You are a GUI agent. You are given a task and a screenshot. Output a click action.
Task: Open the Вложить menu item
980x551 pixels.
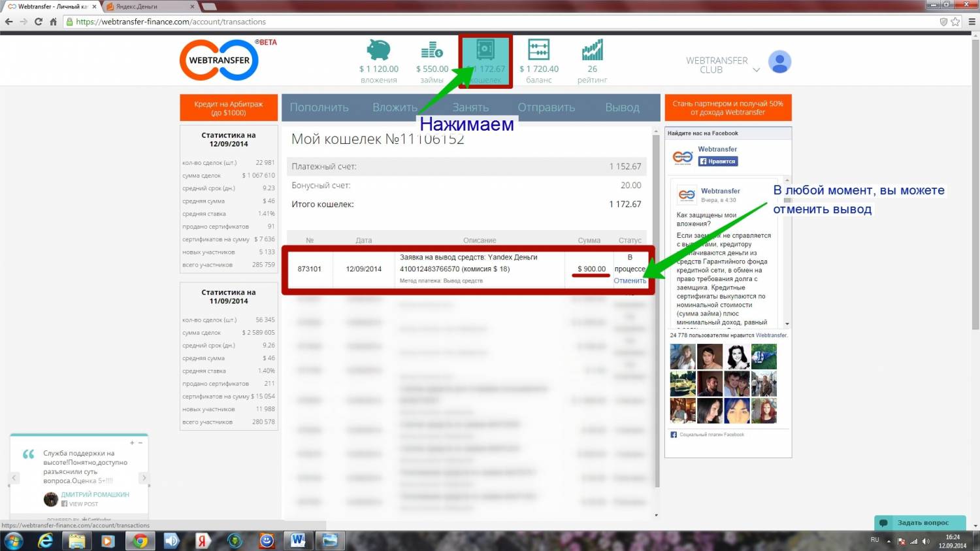pyautogui.click(x=395, y=107)
